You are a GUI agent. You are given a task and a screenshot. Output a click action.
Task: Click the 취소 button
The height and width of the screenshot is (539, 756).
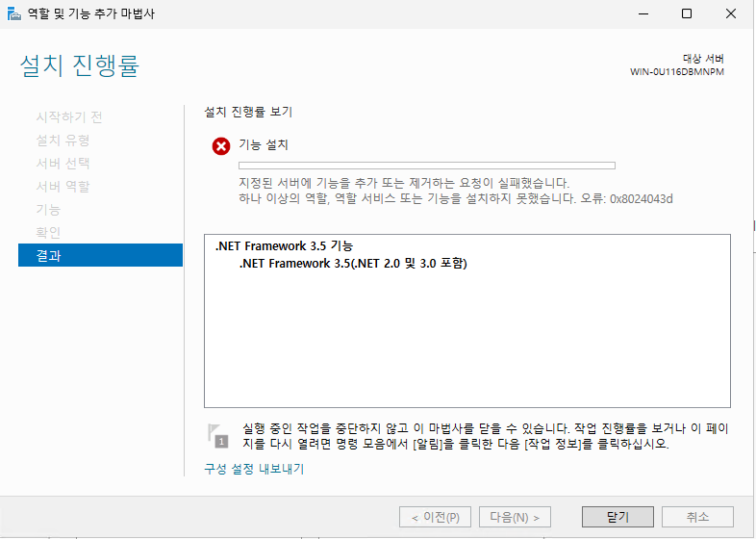coord(697,517)
